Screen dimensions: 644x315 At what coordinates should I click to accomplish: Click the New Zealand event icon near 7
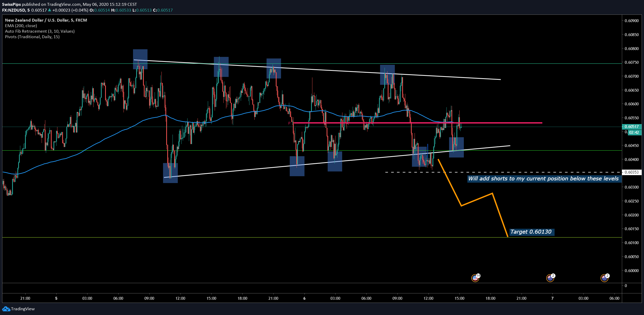pos(550,278)
